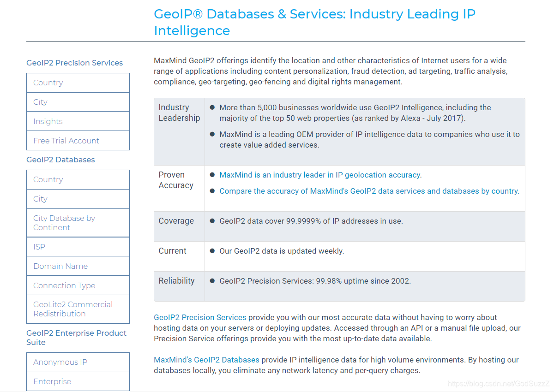This screenshot has height=392, width=554.
Task: Click text 'GeoIP2 data cover 99.9999%'
Action: pos(270,221)
